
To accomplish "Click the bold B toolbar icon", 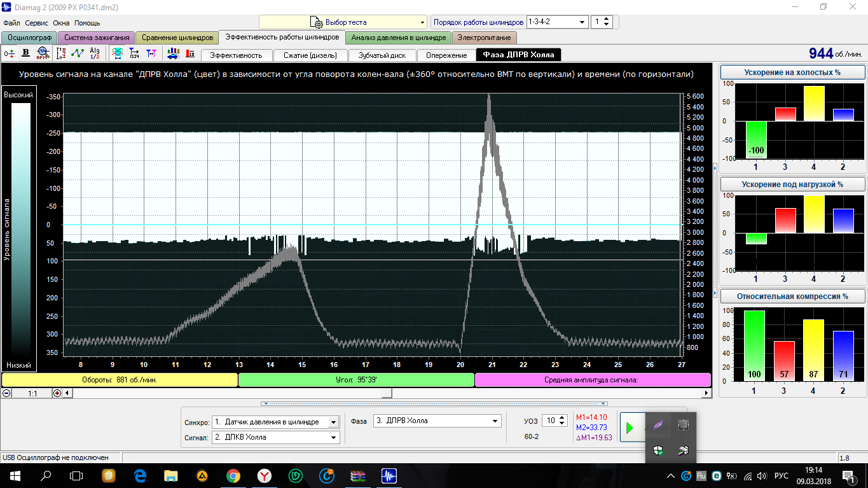I will click(26, 53).
